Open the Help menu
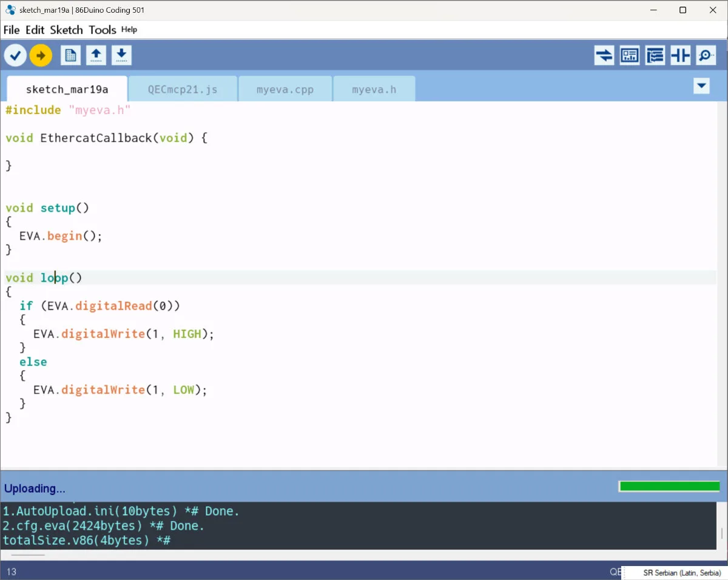728x580 pixels. click(129, 30)
